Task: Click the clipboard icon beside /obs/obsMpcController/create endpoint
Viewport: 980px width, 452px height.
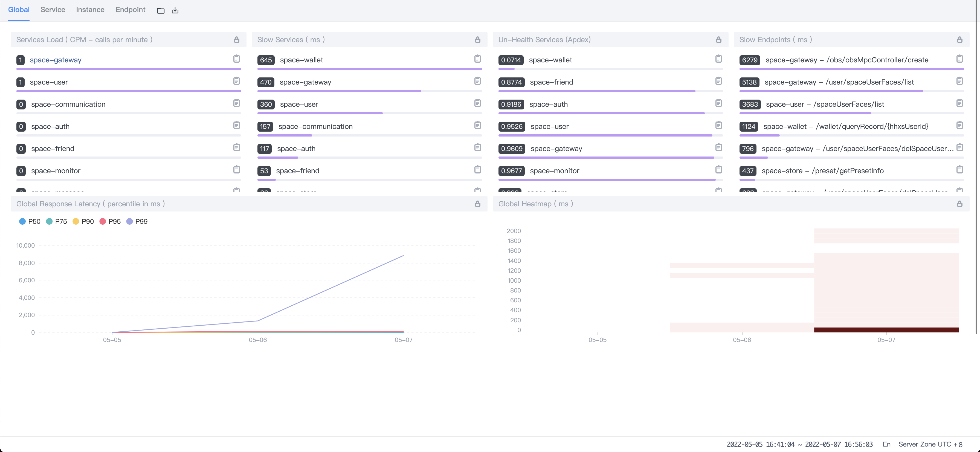Action: [x=960, y=59]
